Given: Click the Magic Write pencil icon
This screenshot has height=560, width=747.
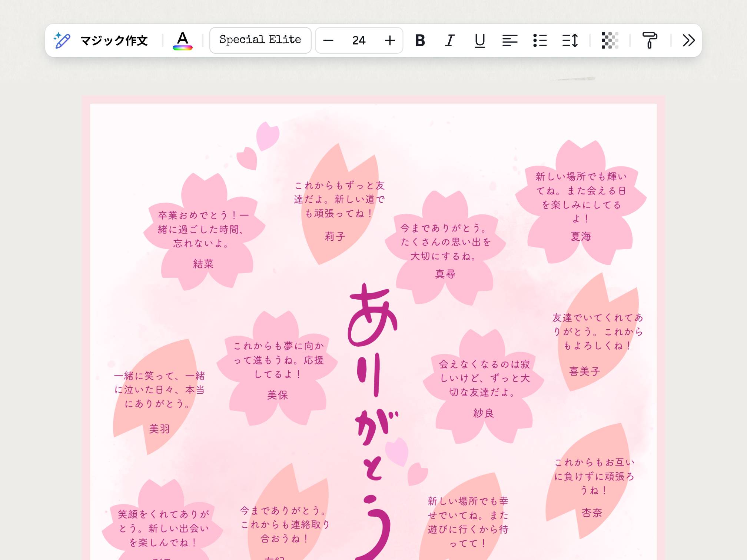Looking at the screenshot, I should click(62, 40).
